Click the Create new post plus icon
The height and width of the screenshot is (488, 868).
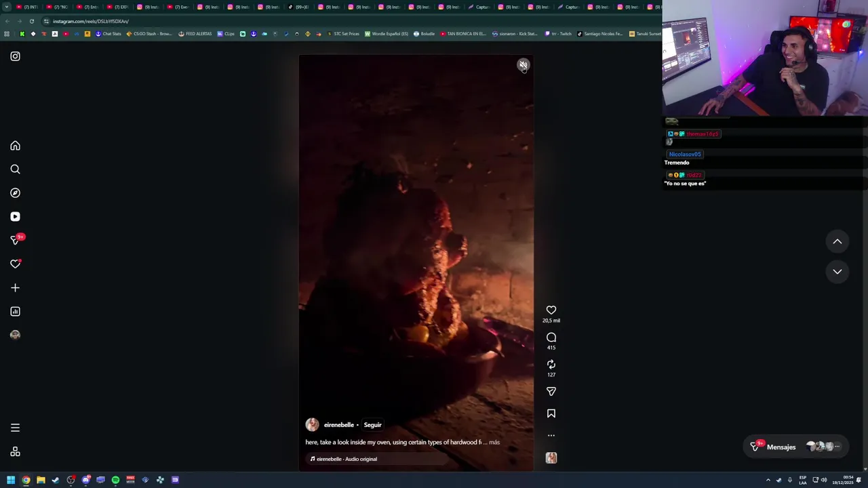coord(15,288)
